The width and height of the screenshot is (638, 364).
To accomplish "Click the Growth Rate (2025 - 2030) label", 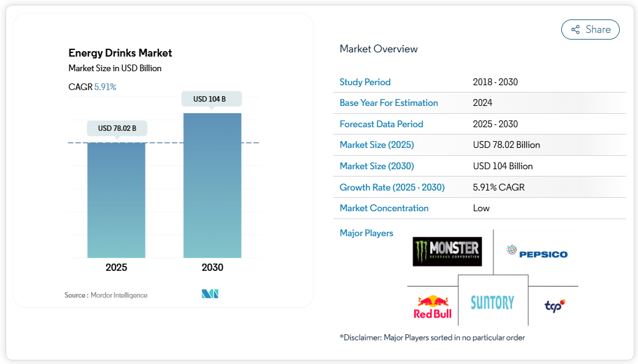I will [392, 187].
